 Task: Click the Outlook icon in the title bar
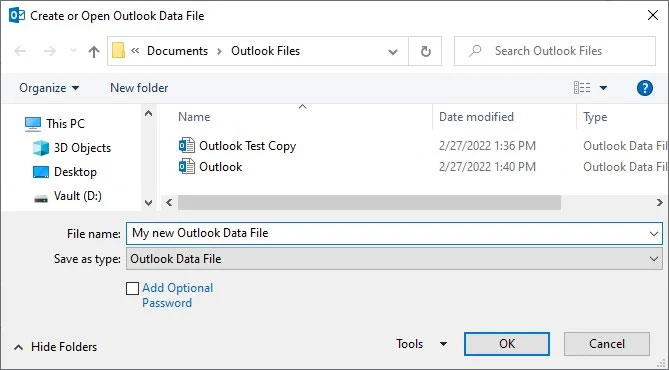[x=17, y=15]
